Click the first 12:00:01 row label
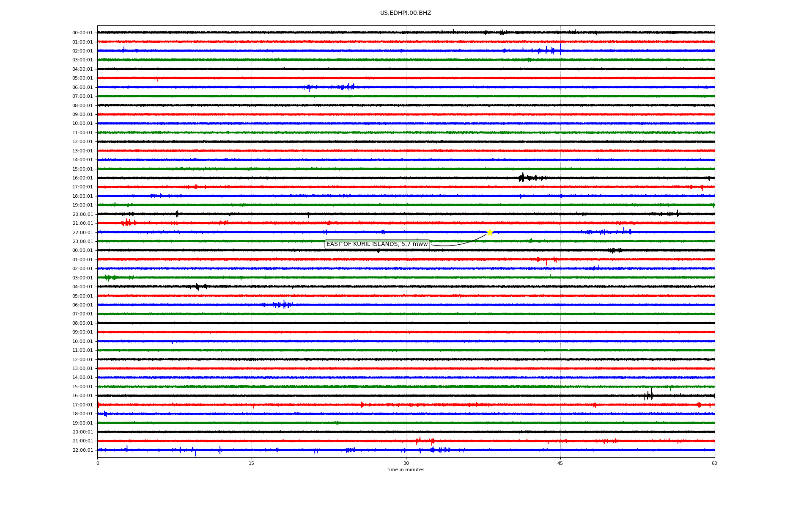Viewport: 812px width, 508px height. pos(82,142)
